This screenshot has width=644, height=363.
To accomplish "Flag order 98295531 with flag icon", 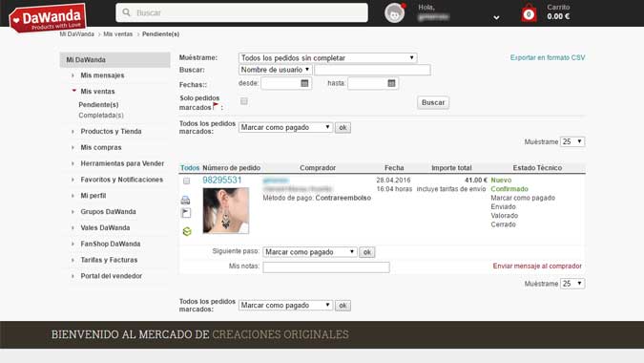I will click(x=186, y=213).
